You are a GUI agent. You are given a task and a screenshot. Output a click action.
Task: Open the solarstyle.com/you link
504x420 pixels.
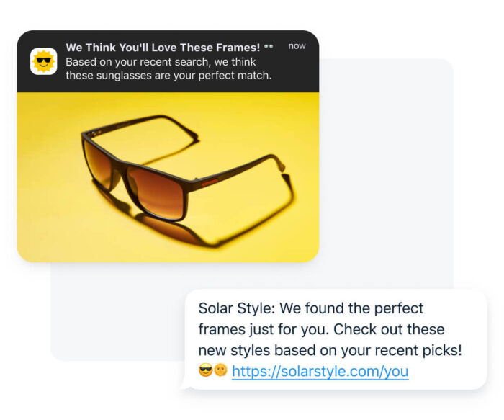coord(320,372)
